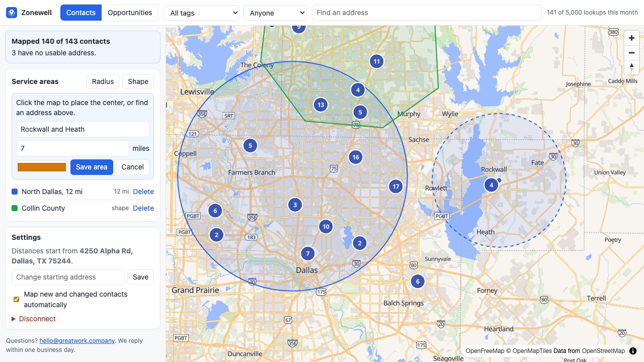Click the cluster marker labeled 16
The image size is (644, 362).
pyautogui.click(x=356, y=157)
